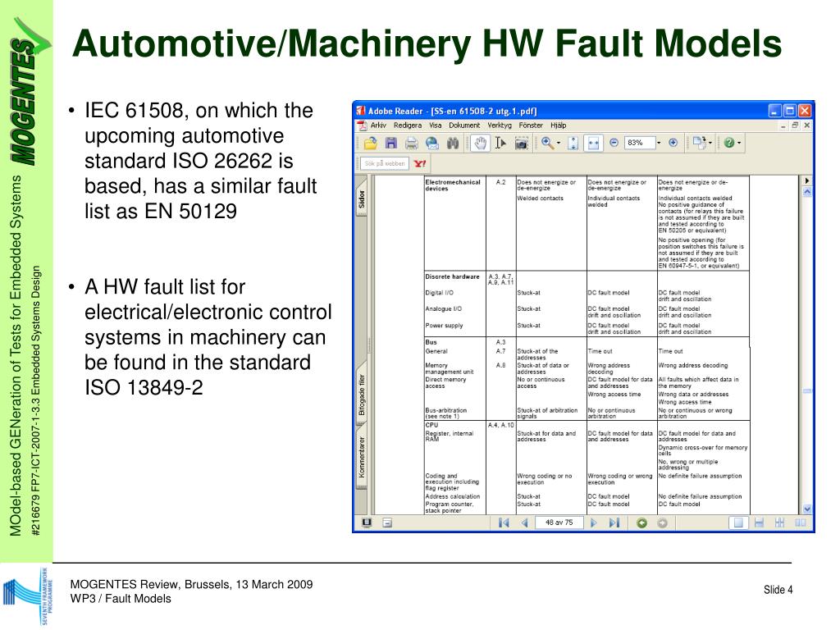This screenshot has width=840, height=630.
Task: Go to the next page
Action: (x=594, y=523)
